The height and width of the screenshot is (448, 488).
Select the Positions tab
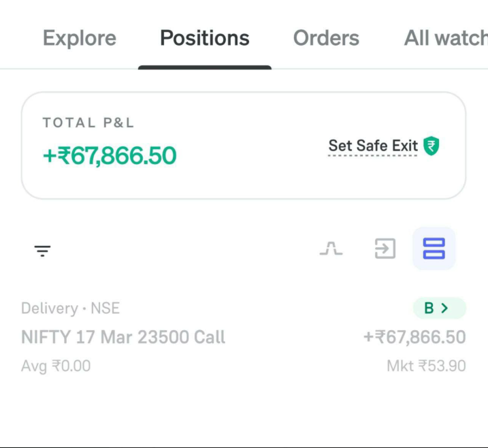tap(204, 38)
